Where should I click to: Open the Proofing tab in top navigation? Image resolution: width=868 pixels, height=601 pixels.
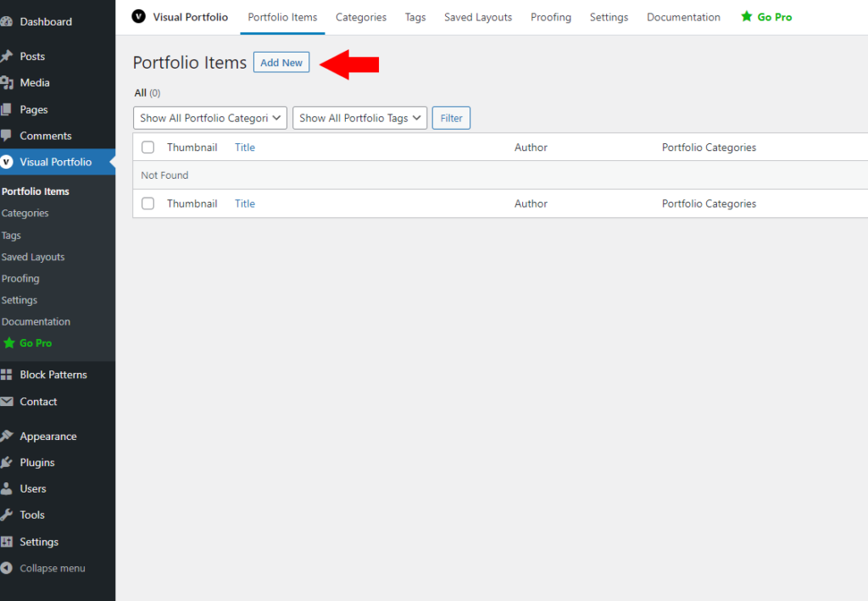[x=551, y=17]
